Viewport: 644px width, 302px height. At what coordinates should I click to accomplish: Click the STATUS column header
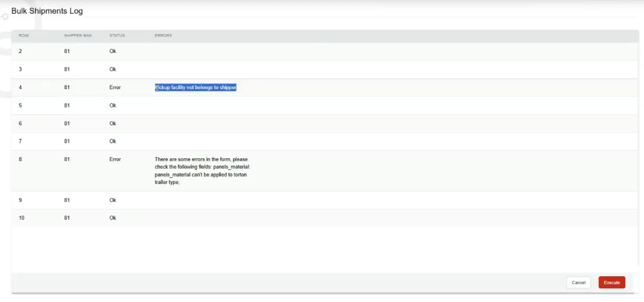pos(117,35)
